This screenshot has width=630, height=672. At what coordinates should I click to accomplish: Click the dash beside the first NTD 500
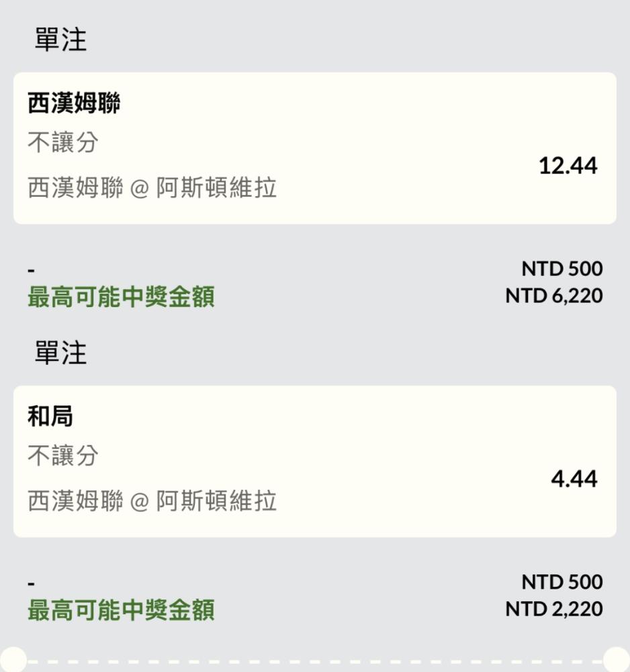pyautogui.click(x=31, y=270)
